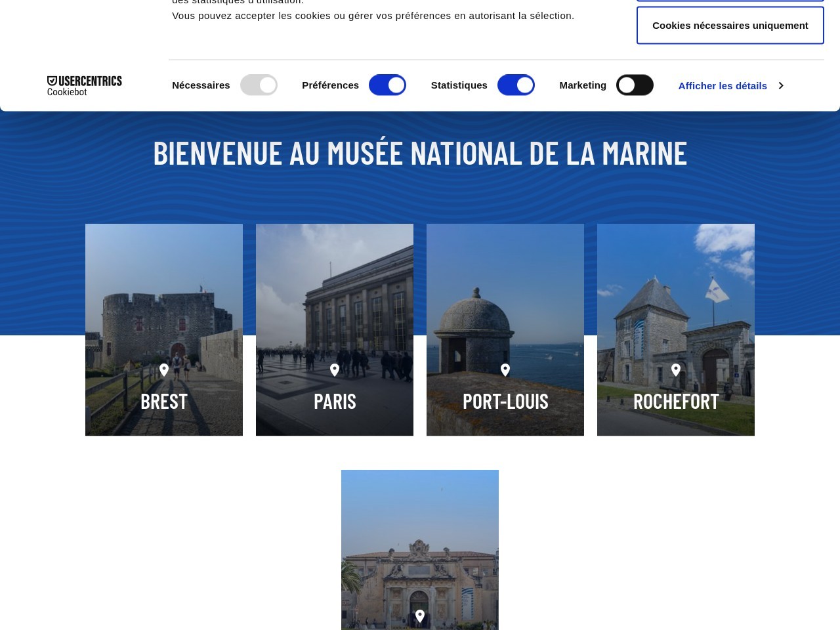Screen dimensions: 840x630
Task: Enable the Marketing cookies switch
Action: click(x=635, y=85)
